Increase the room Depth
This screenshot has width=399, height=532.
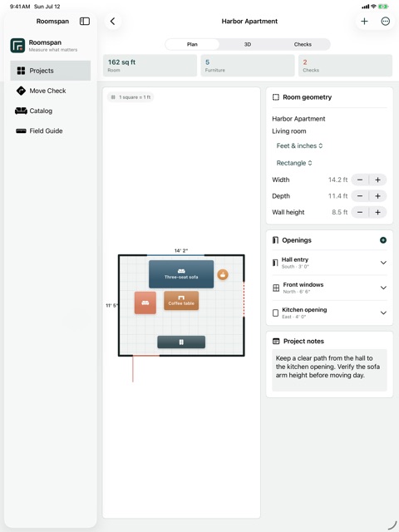point(377,196)
